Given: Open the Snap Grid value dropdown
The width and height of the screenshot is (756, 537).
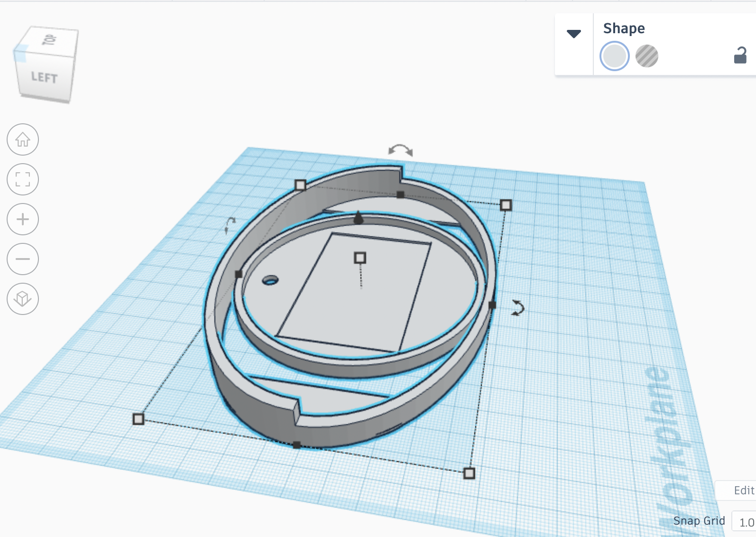Looking at the screenshot, I should (745, 522).
